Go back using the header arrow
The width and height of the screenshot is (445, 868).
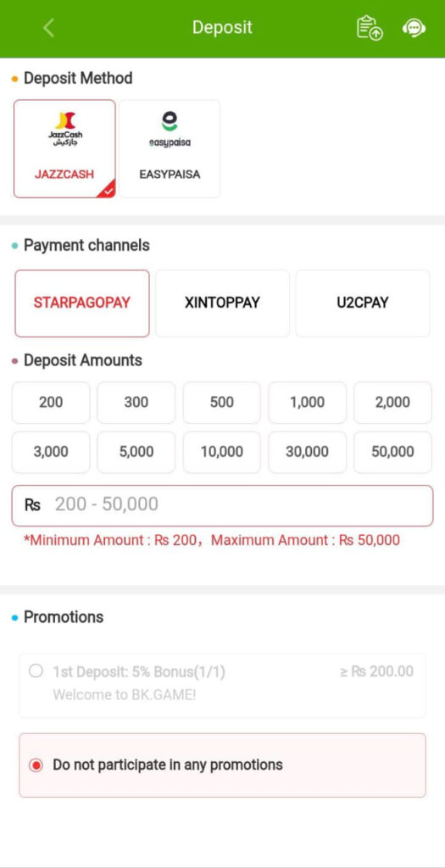pyautogui.click(x=48, y=28)
